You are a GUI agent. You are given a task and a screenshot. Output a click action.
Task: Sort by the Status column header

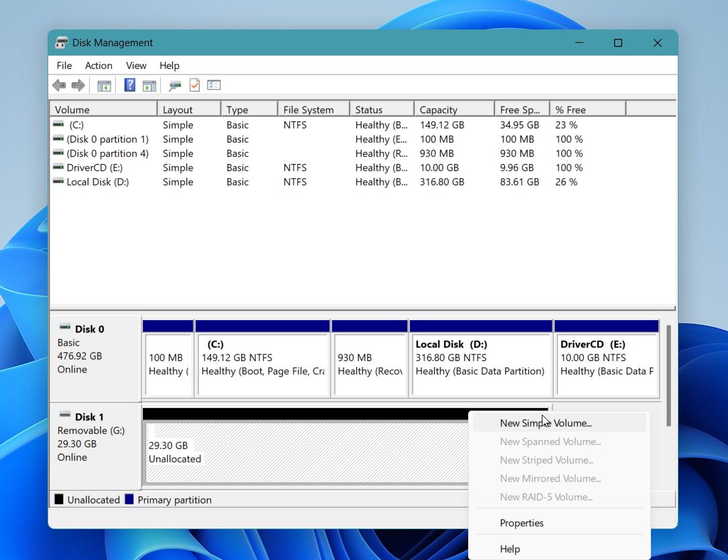coord(382,110)
